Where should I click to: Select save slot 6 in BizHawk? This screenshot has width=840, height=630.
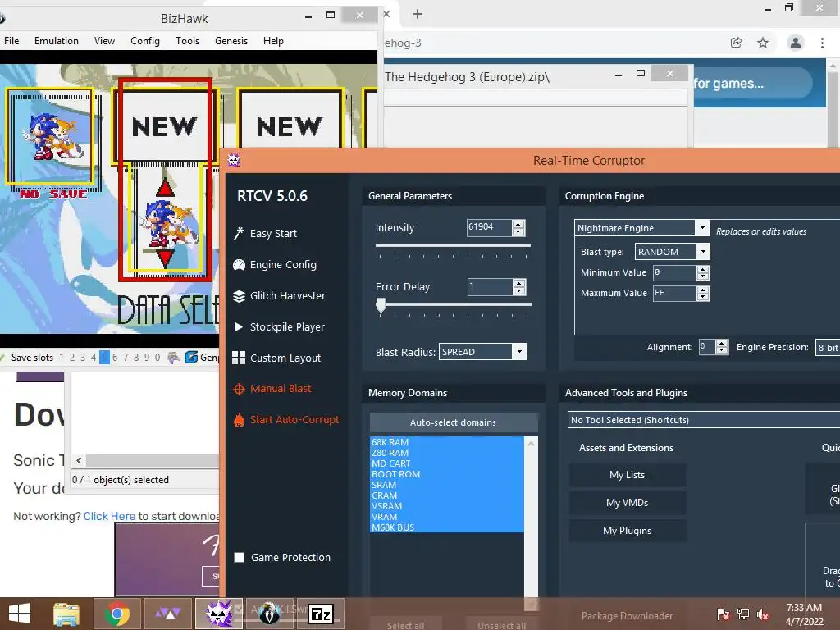115,358
